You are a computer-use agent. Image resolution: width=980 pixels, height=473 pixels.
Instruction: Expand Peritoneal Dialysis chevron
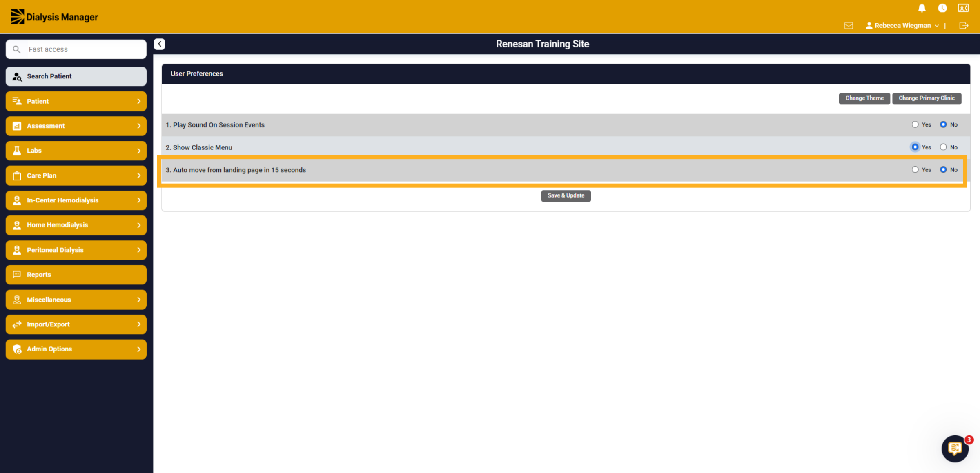(x=139, y=250)
